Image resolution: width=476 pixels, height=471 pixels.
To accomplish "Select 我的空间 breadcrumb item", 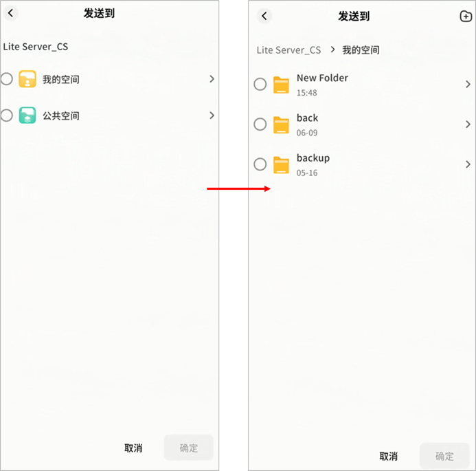I will coord(361,50).
